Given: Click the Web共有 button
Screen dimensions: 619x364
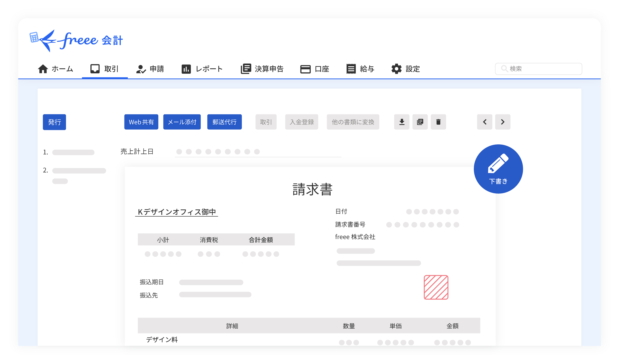Looking at the screenshot, I should 141,122.
